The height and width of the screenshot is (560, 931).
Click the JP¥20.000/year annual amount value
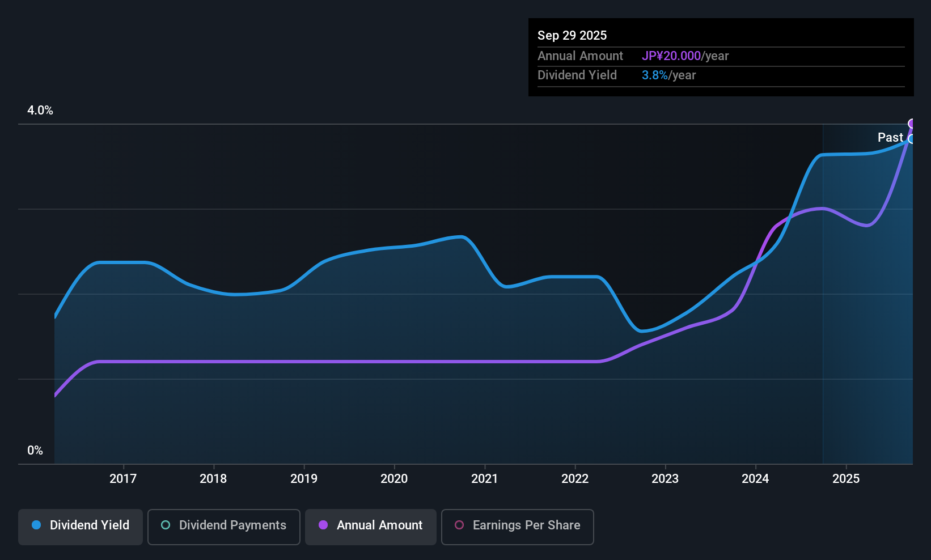pos(685,56)
